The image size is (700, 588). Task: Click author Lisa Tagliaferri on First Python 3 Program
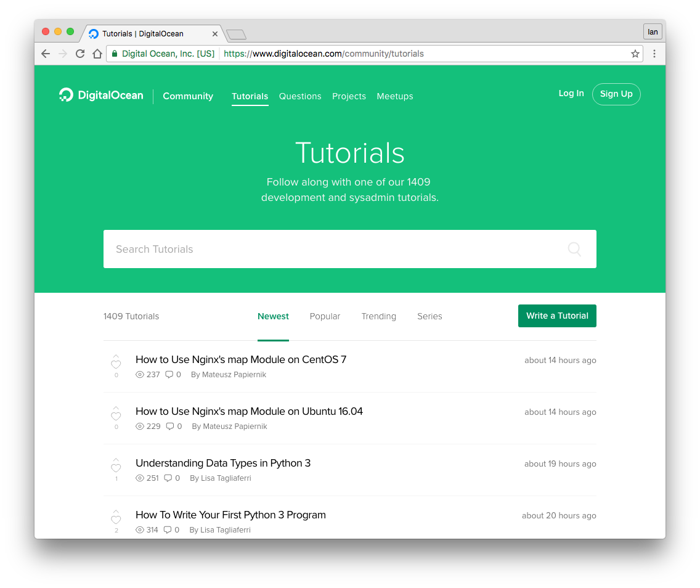(x=226, y=530)
